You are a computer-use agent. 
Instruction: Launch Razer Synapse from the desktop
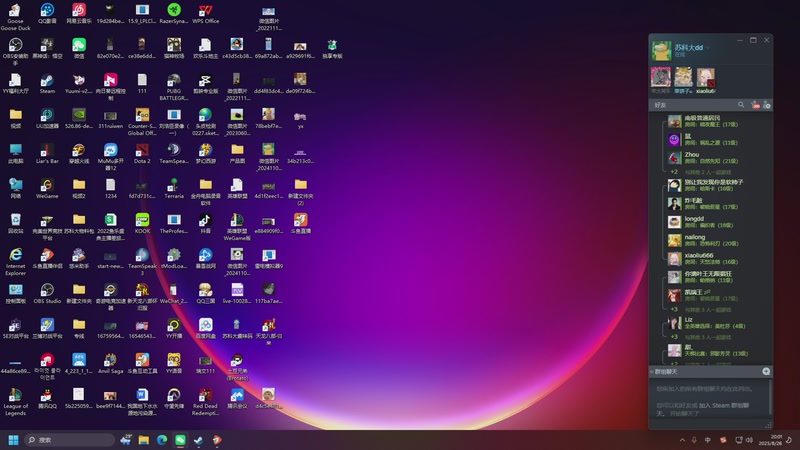click(x=174, y=13)
